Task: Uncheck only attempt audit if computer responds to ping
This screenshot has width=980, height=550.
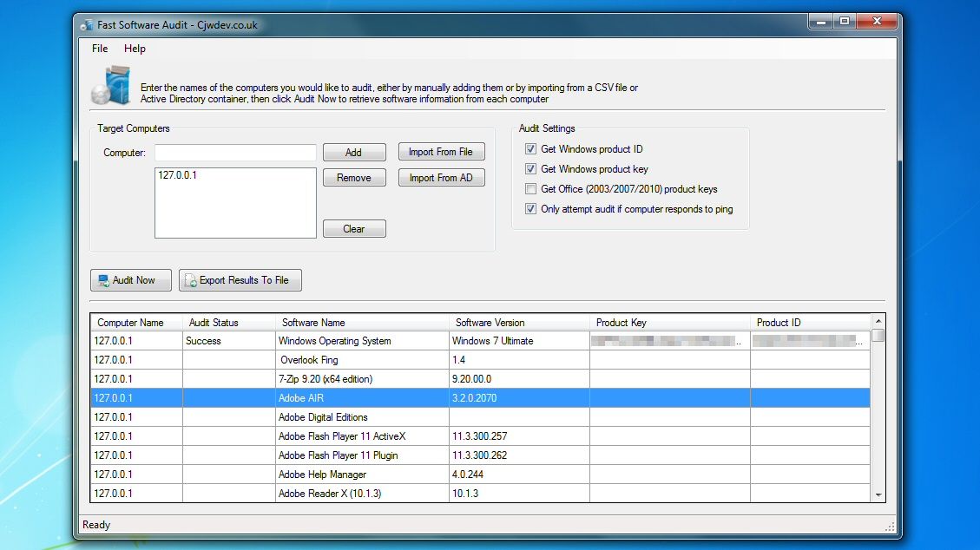Action: 529,208
